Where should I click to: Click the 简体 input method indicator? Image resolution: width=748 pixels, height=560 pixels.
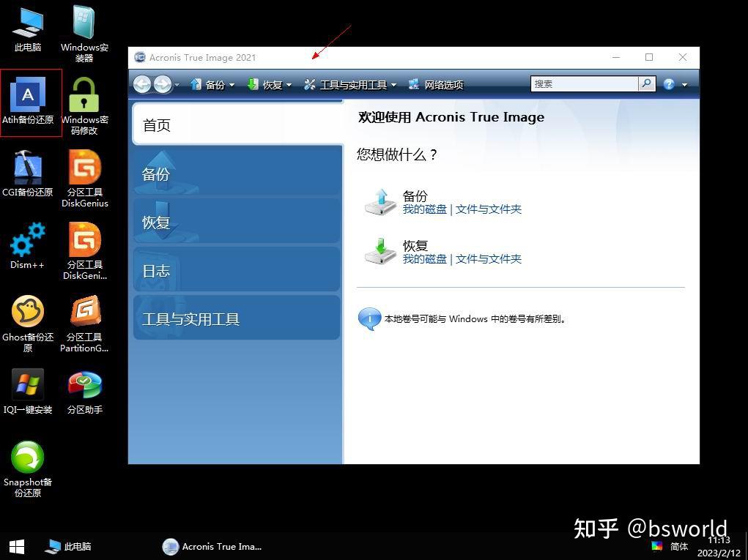tap(679, 546)
